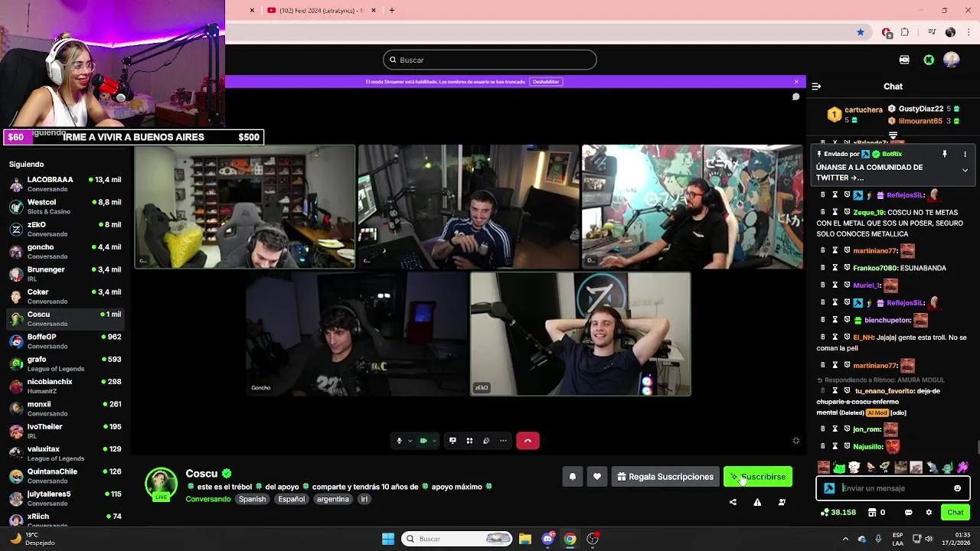Viewport: 980px width, 551px height.
Task: Open Westcol channel in sidebar
Action: [x=65, y=207]
